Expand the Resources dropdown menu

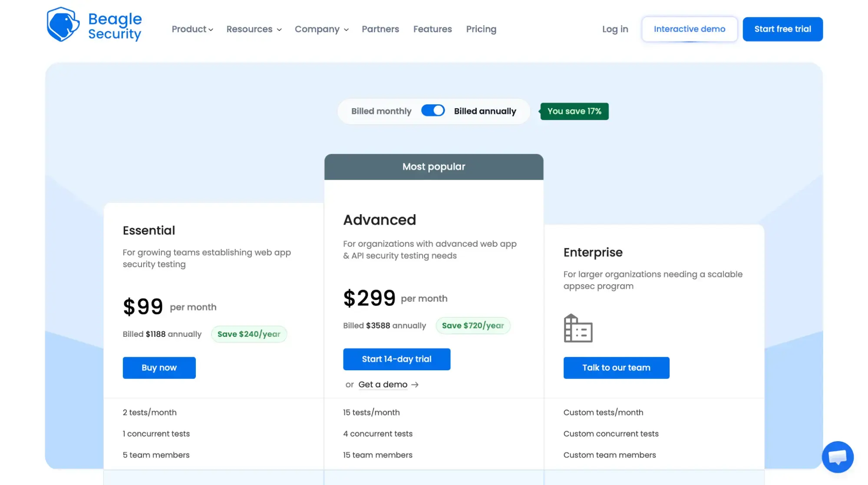click(x=254, y=29)
